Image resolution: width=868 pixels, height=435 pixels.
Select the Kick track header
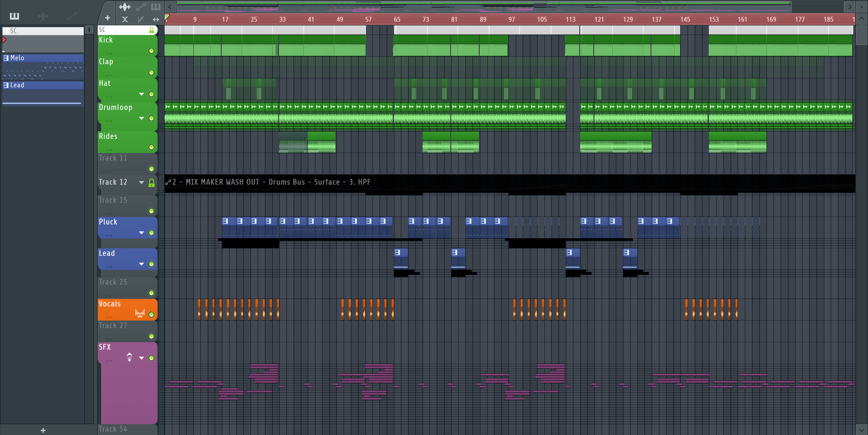tap(127, 45)
